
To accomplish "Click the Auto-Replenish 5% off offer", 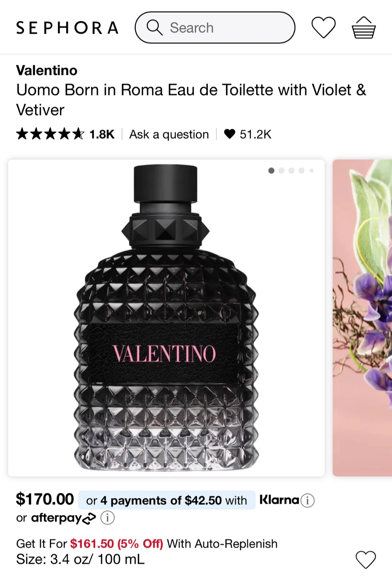I will click(147, 544).
